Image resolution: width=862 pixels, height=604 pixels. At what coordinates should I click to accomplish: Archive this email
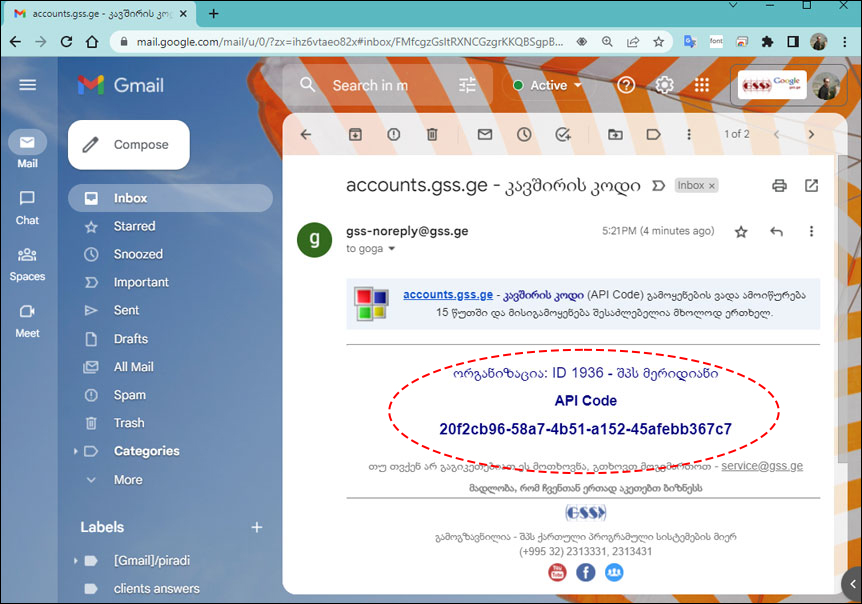(355, 134)
